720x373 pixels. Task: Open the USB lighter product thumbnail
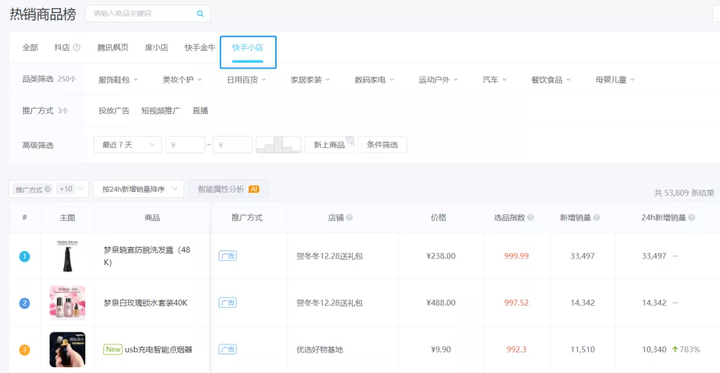coord(68,350)
